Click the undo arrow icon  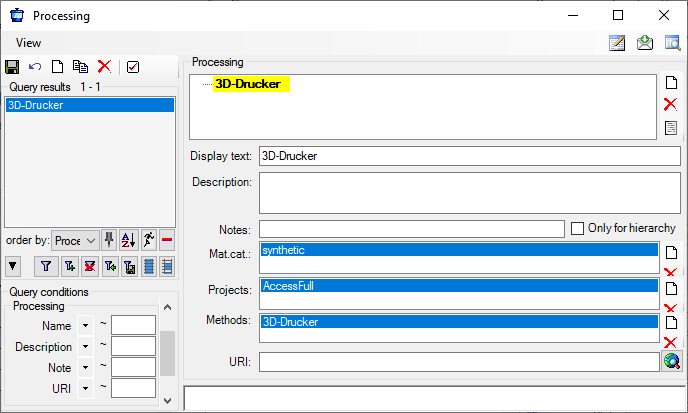35,66
